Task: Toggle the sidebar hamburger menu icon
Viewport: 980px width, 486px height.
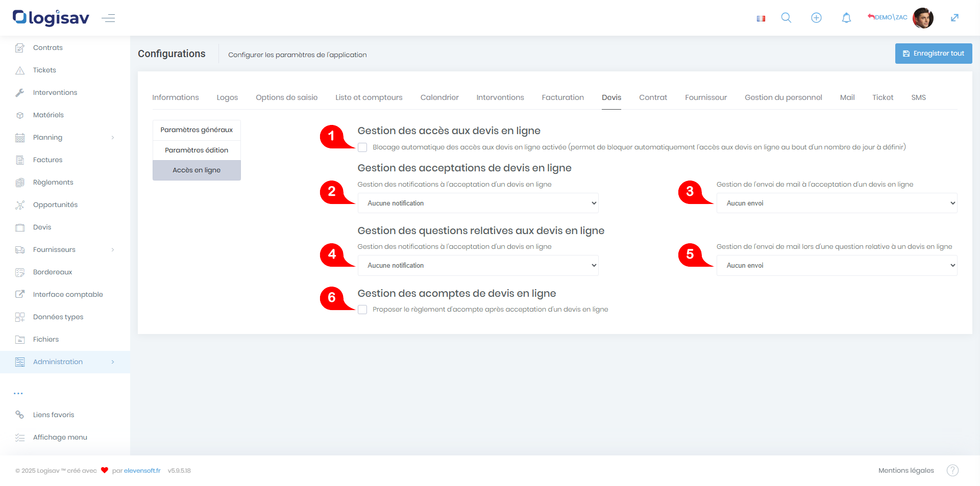Action: 108,18
